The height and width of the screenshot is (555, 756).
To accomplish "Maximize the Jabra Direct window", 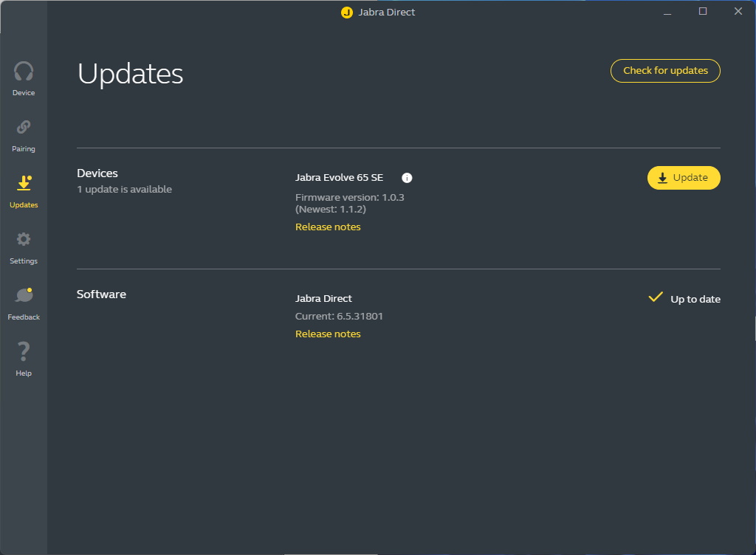I will pyautogui.click(x=703, y=12).
